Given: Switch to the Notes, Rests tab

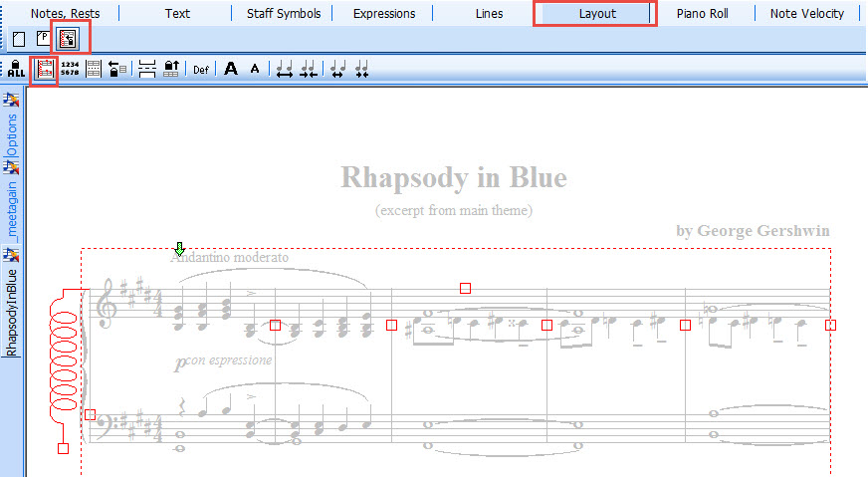Looking at the screenshot, I should coord(65,14).
